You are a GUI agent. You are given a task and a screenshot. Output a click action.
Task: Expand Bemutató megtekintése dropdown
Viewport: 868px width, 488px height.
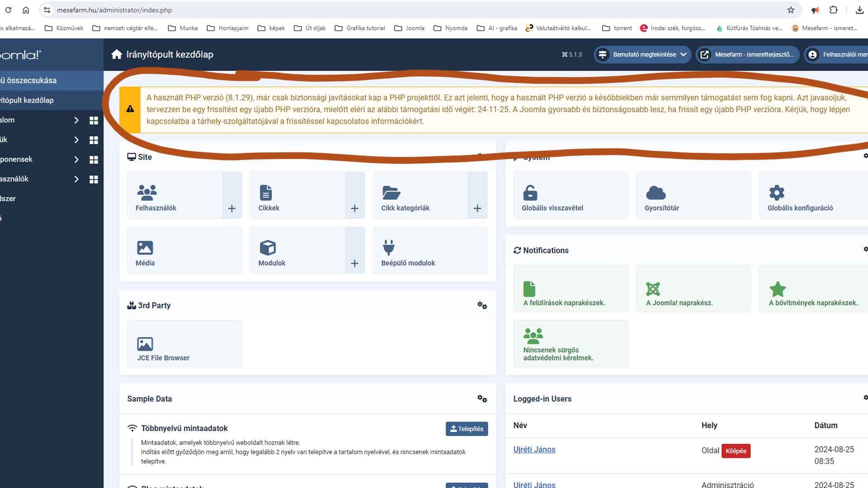point(643,55)
